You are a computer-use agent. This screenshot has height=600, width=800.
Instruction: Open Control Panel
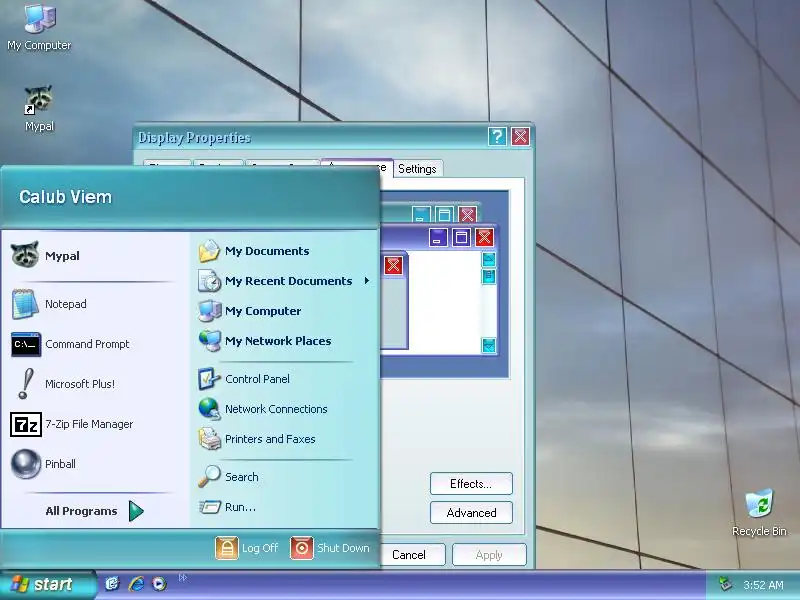click(x=285, y=379)
